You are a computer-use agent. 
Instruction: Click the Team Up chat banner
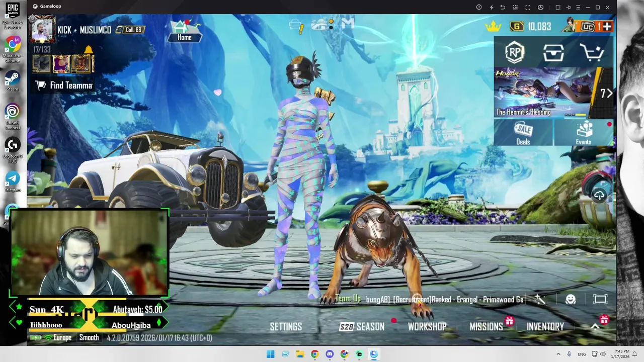429,300
